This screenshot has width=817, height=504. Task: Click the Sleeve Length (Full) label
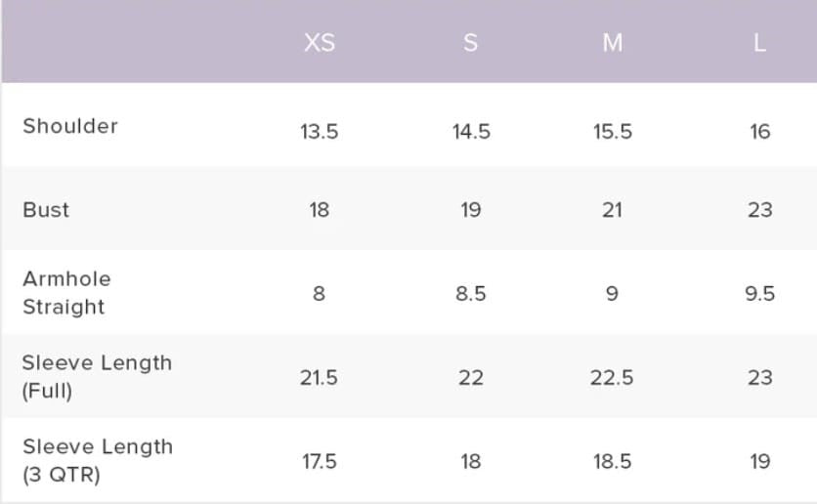pos(97,377)
